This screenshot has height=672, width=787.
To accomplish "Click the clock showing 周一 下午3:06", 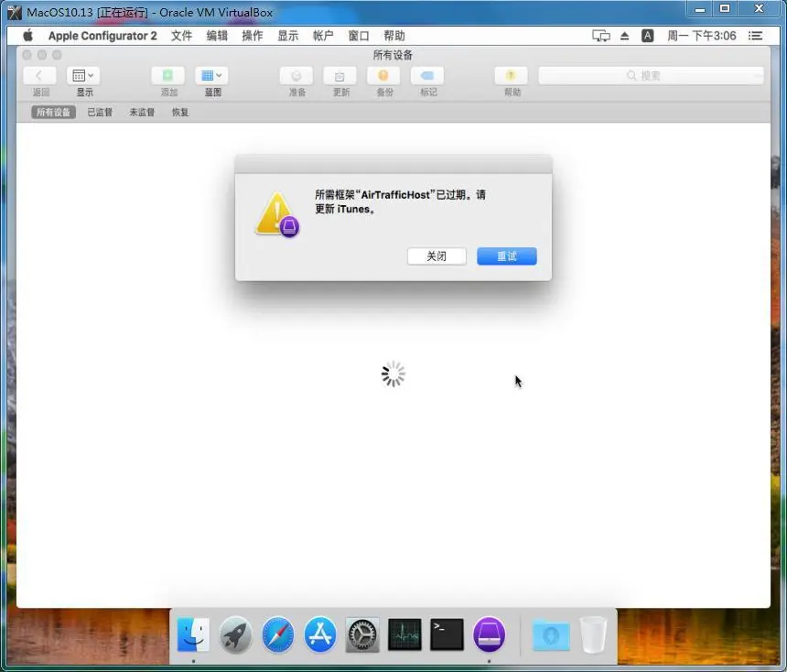I will (x=702, y=36).
